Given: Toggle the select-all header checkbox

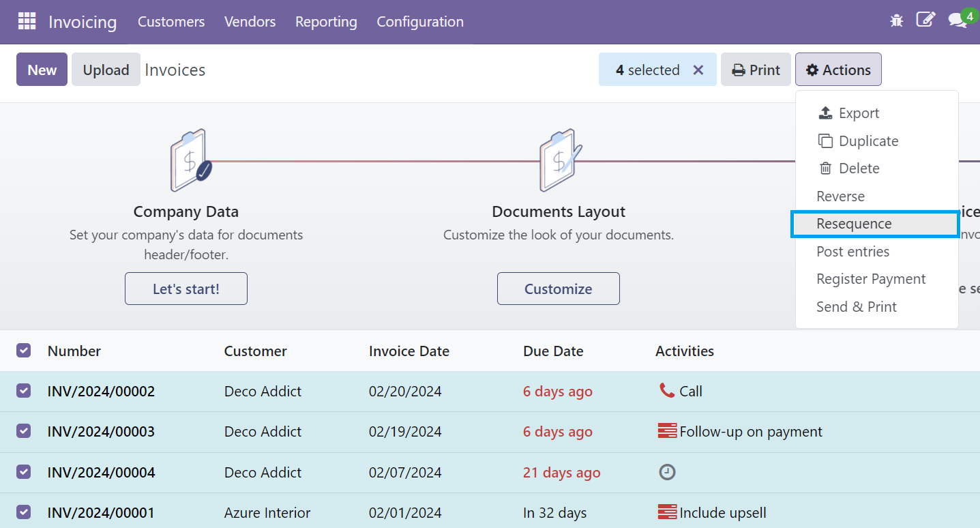Looking at the screenshot, I should pos(24,351).
